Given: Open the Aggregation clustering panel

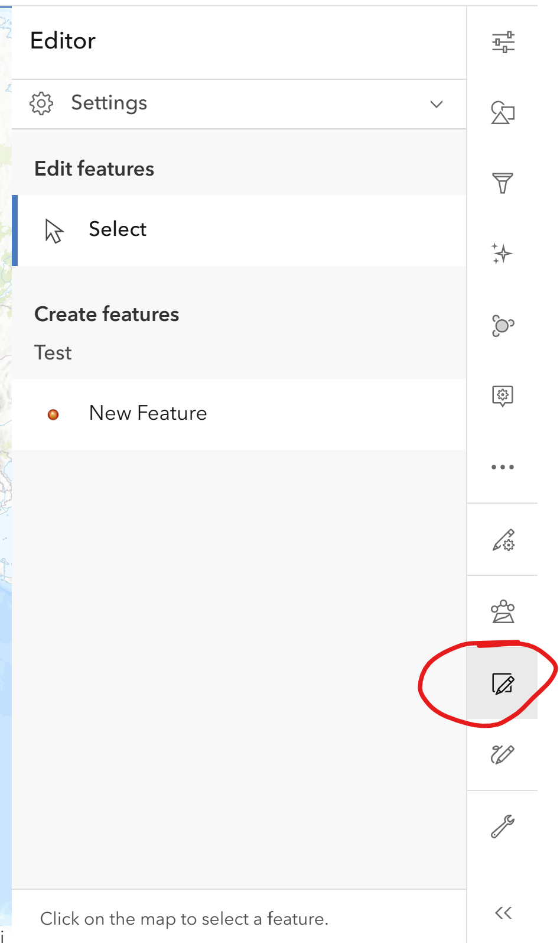Looking at the screenshot, I should 502,325.
